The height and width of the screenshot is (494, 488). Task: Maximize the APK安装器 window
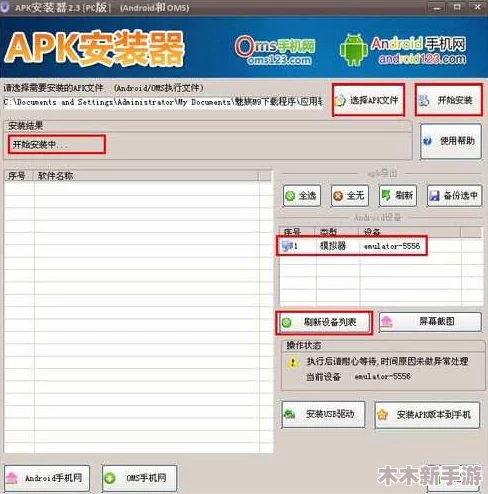click(x=457, y=7)
